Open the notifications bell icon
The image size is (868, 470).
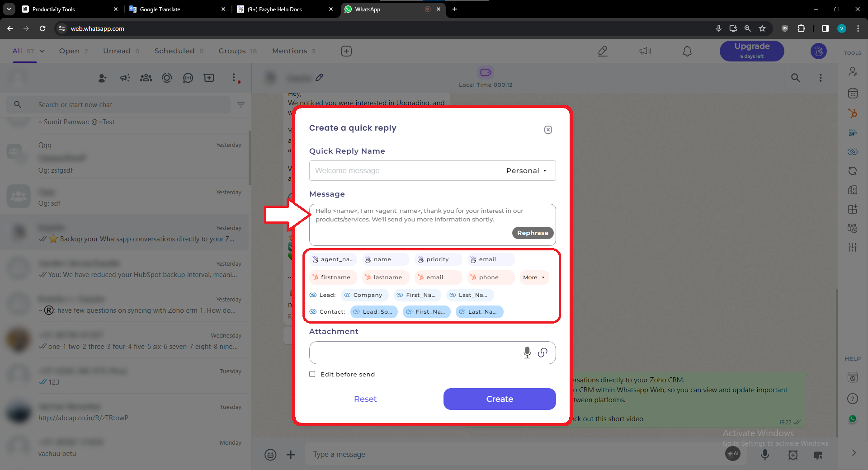click(x=687, y=51)
